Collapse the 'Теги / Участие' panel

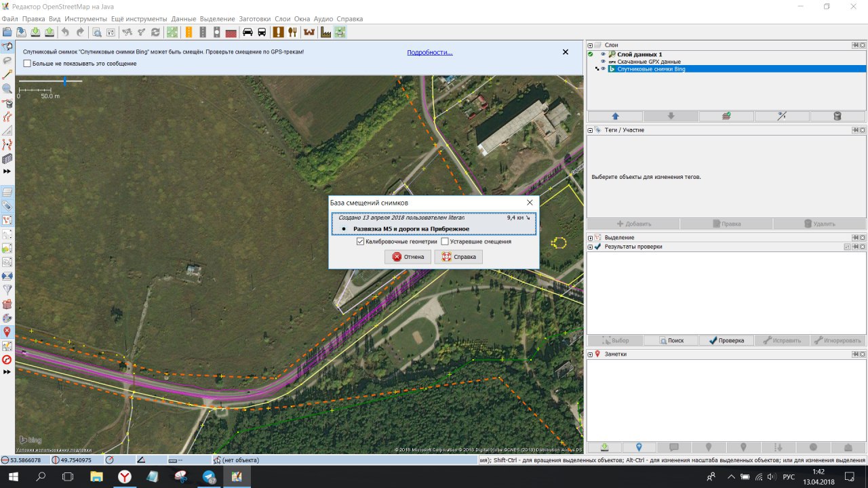(590, 129)
